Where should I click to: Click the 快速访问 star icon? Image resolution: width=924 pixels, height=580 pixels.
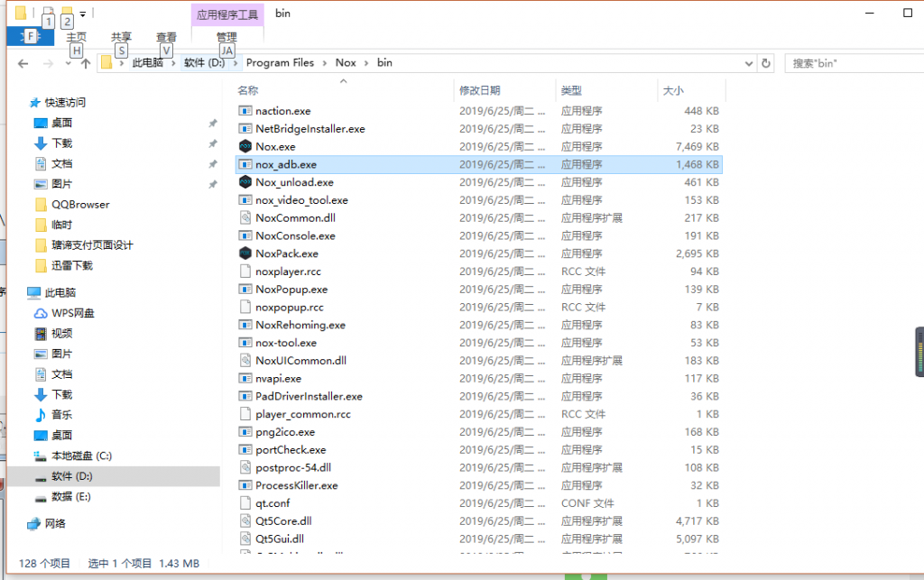[x=35, y=103]
